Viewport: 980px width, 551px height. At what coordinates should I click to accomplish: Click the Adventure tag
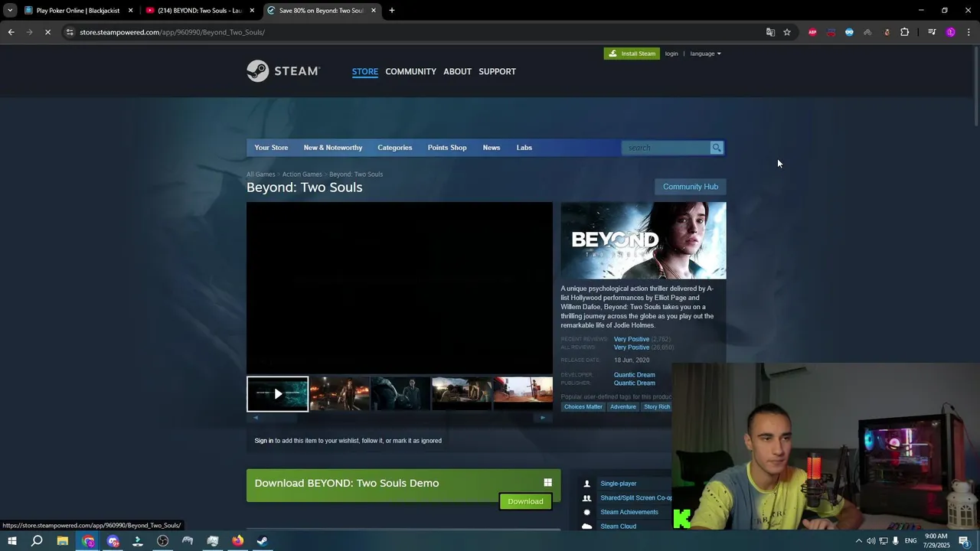[x=623, y=406]
